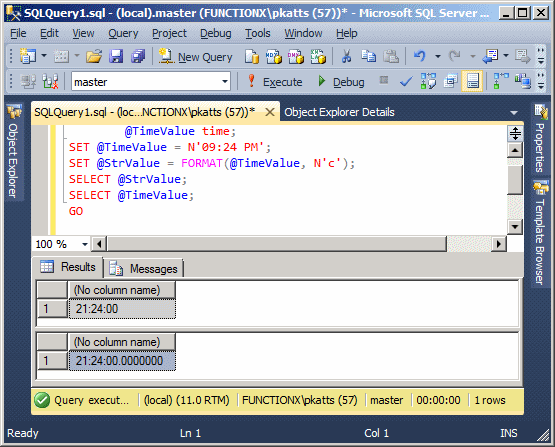
Task: Open the Query menu
Action: point(123,33)
